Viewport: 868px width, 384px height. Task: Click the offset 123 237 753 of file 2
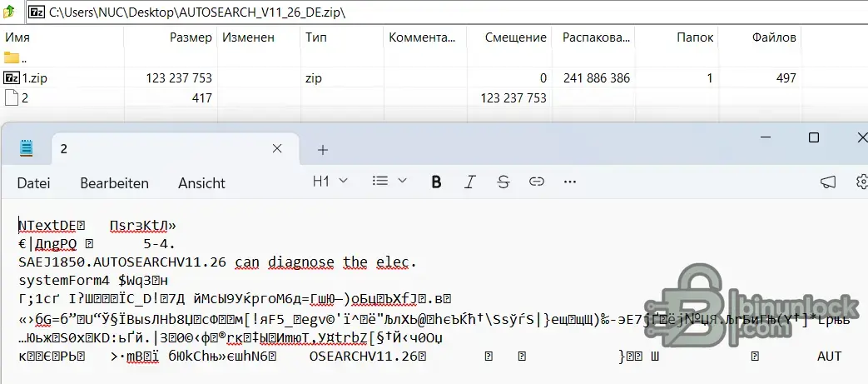pos(513,98)
